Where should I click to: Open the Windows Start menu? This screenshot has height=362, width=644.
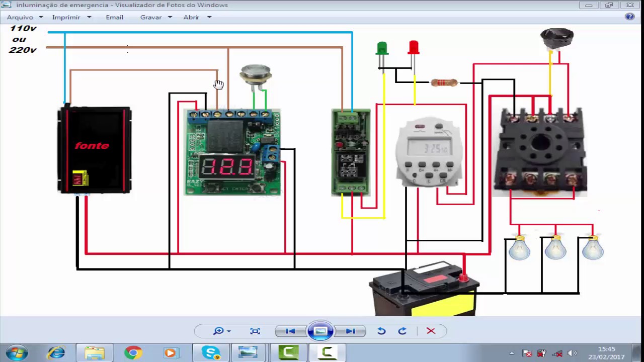coord(17,353)
